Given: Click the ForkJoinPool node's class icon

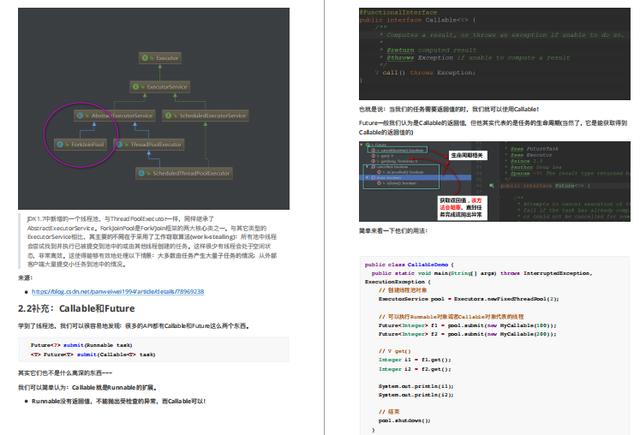Looking at the screenshot, I should pyautogui.click(x=60, y=144).
